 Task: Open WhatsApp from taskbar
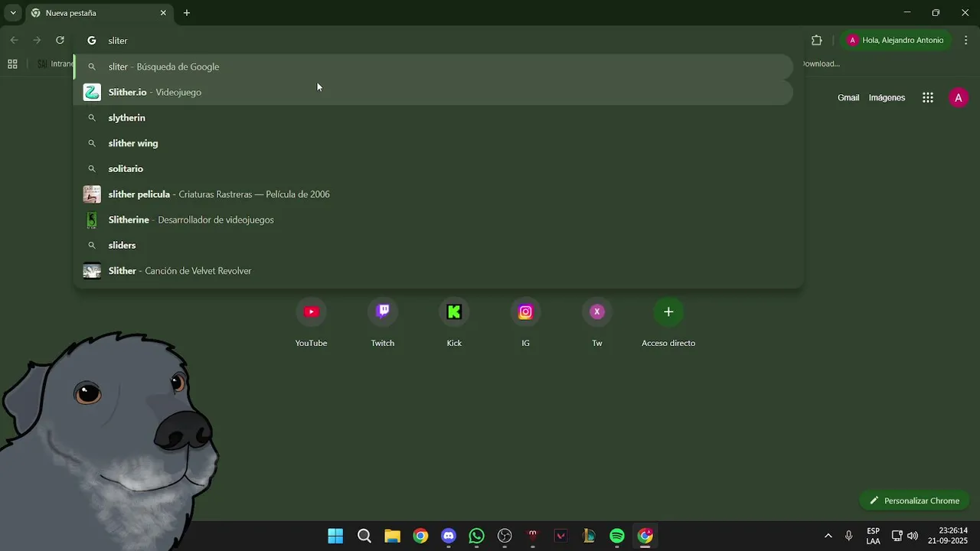pos(476,536)
